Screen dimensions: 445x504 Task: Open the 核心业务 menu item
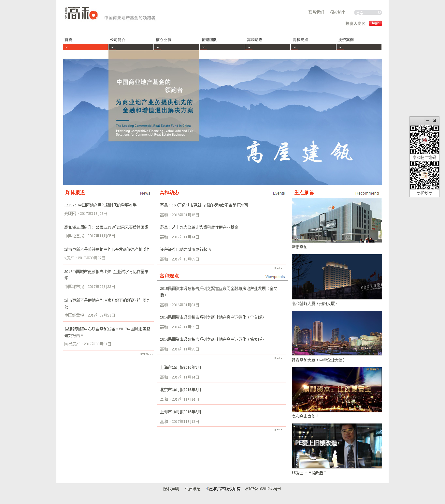(x=164, y=40)
